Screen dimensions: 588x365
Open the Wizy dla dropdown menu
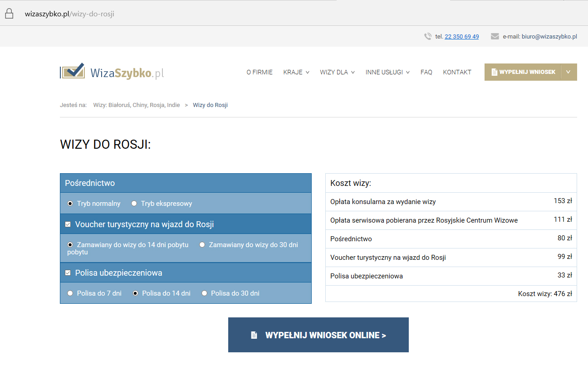point(337,72)
